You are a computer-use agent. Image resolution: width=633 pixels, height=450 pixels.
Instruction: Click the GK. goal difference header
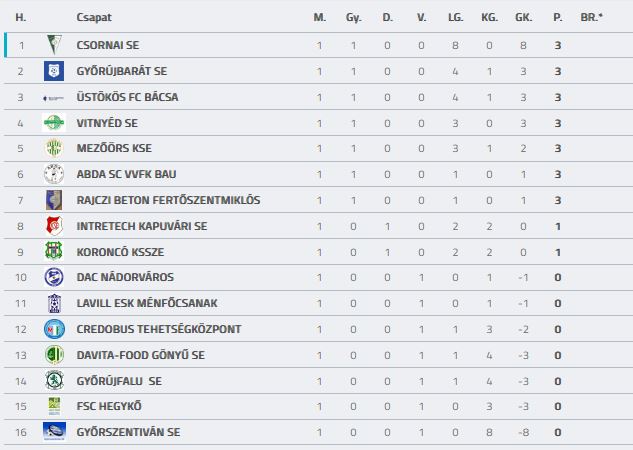[524, 17]
